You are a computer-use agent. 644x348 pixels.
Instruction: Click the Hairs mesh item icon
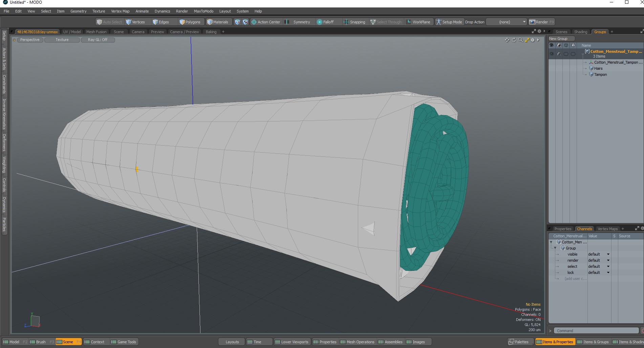pyautogui.click(x=591, y=68)
